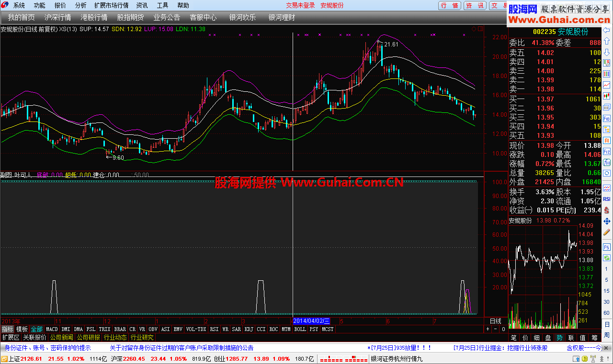Click the 创业 index value 1285.77
Viewport: 613px width, 364px height.
237,359
